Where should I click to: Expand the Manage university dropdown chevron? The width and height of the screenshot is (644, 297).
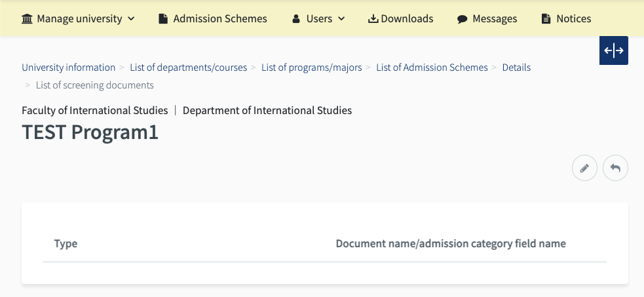click(x=131, y=18)
